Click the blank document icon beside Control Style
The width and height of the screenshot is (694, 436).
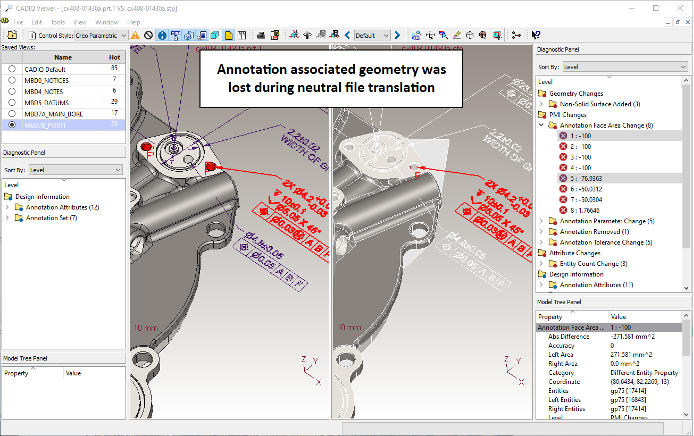pos(32,35)
